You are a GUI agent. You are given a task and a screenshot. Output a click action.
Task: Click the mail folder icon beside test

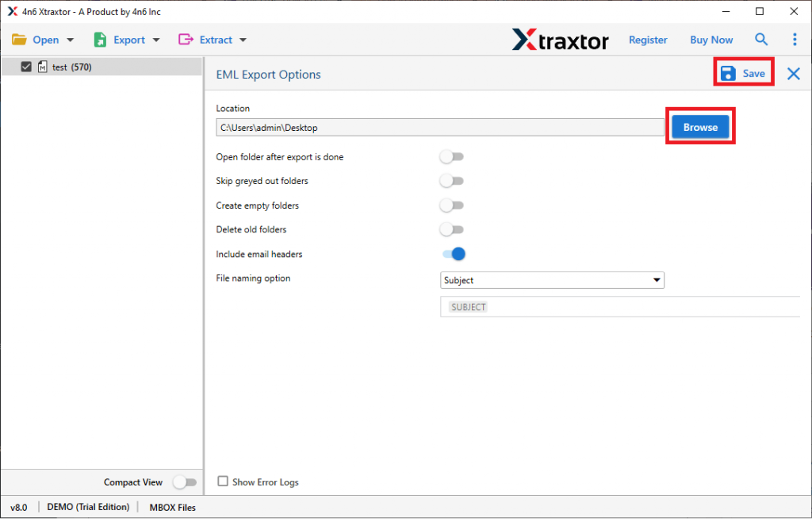(44, 66)
